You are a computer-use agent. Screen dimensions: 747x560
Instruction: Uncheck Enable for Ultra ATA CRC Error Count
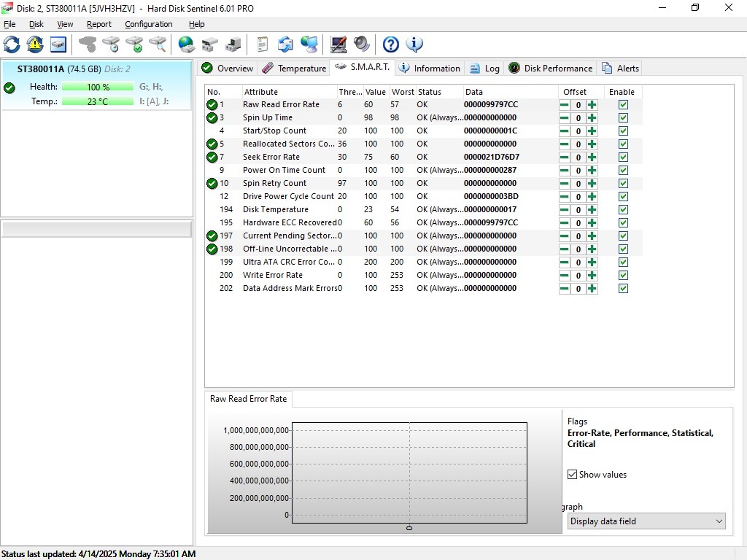click(x=623, y=262)
